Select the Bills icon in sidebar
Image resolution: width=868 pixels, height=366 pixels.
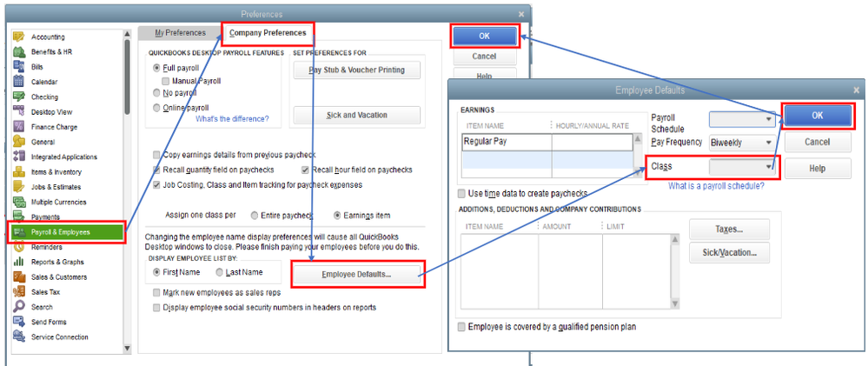tap(19, 67)
